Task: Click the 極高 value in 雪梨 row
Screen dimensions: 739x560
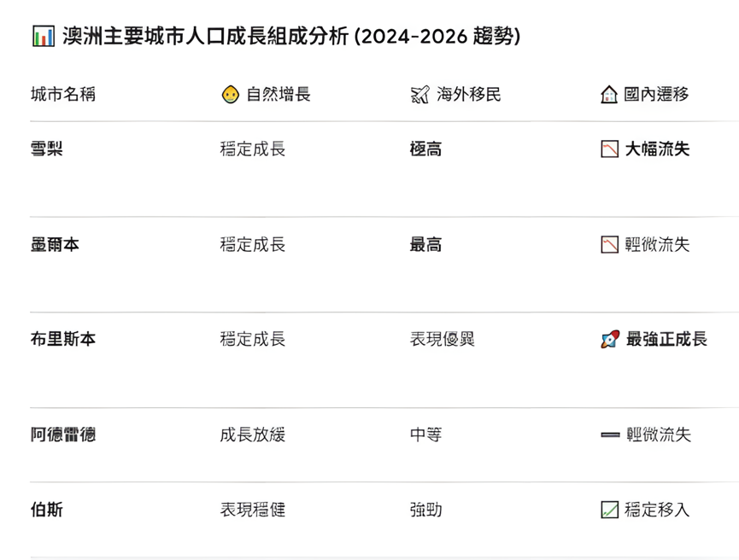Action: (425, 149)
